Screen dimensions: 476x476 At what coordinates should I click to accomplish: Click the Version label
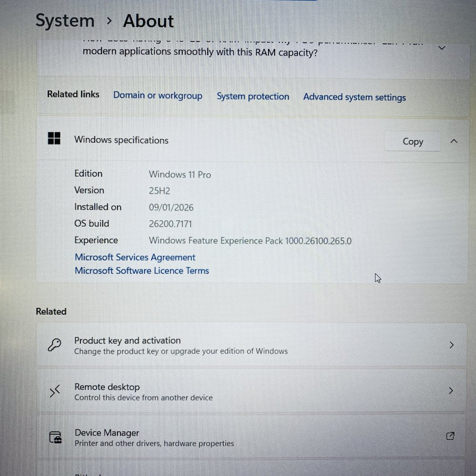pos(89,190)
